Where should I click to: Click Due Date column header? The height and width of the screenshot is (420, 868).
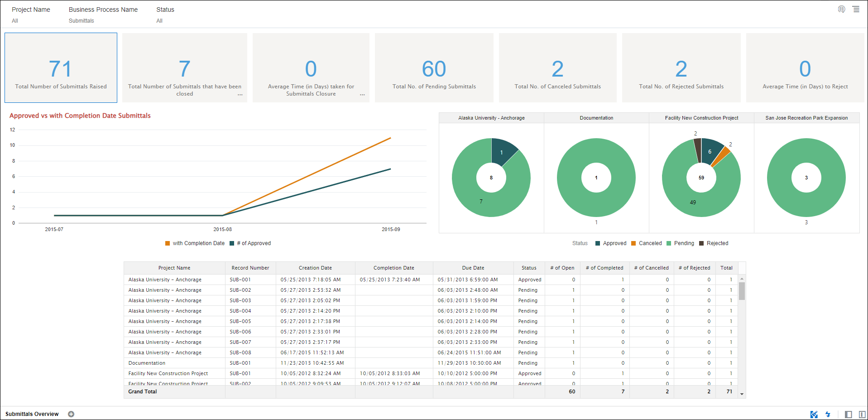click(473, 268)
